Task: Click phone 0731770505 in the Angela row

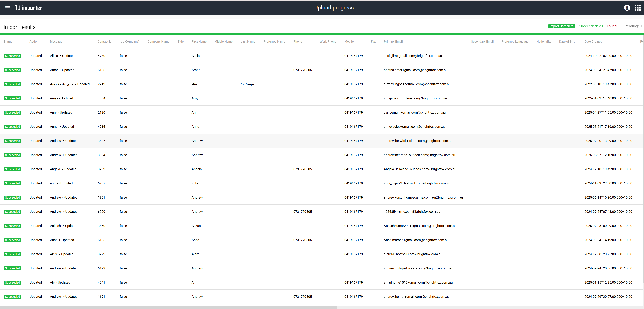Action: click(302, 169)
